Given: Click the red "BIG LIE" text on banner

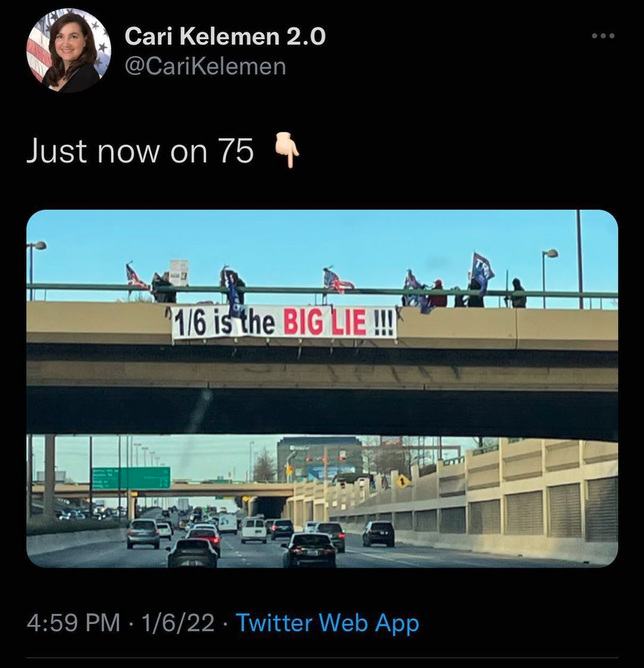Looking at the screenshot, I should click(x=325, y=323).
